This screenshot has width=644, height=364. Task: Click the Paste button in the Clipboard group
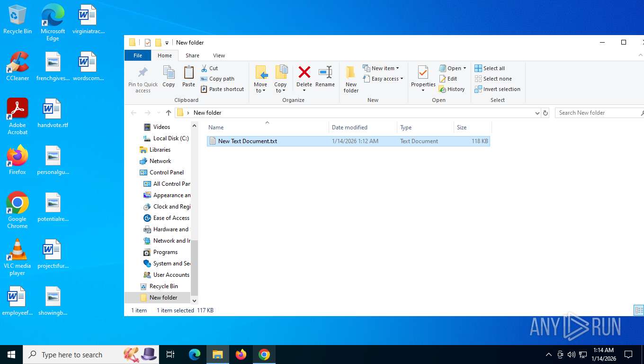click(x=188, y=77)
